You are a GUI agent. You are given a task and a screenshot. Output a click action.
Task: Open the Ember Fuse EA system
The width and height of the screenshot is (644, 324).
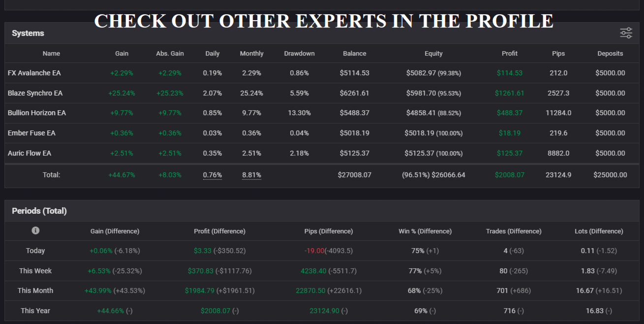(x=31, y=133)
